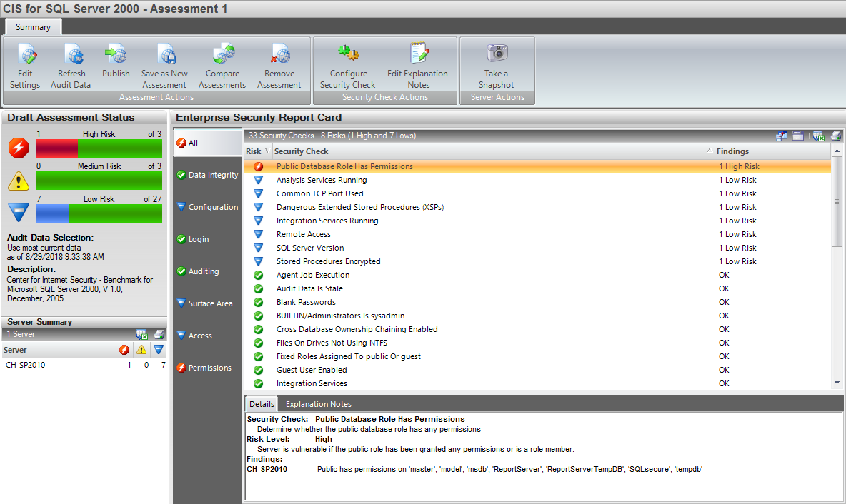Screen dimensions: 846x504
Task: Click the Medium Risk warning triangle icon
Action: pos(19,181)
